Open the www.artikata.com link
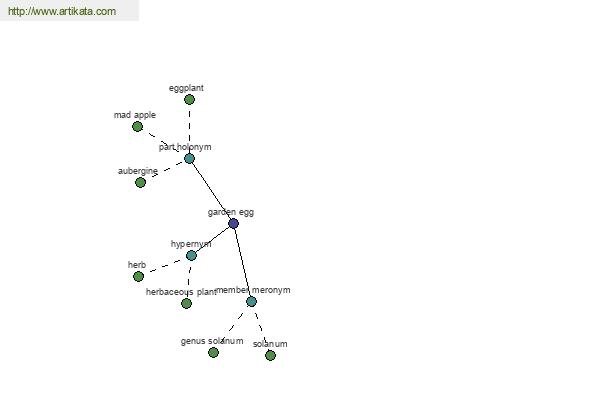Screen dimensions: 600x400 (61, 12)
